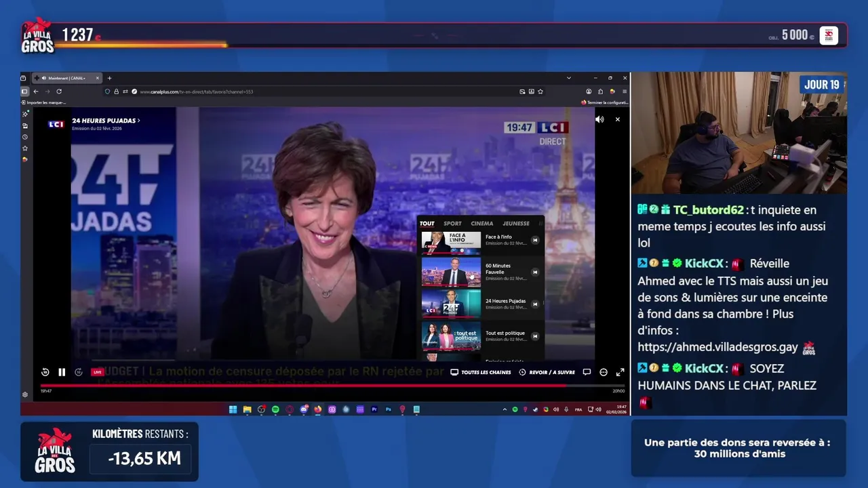Click the ahmed.villadesgros.gay chat link
This screenshot has width=868, height=488.
717,347
